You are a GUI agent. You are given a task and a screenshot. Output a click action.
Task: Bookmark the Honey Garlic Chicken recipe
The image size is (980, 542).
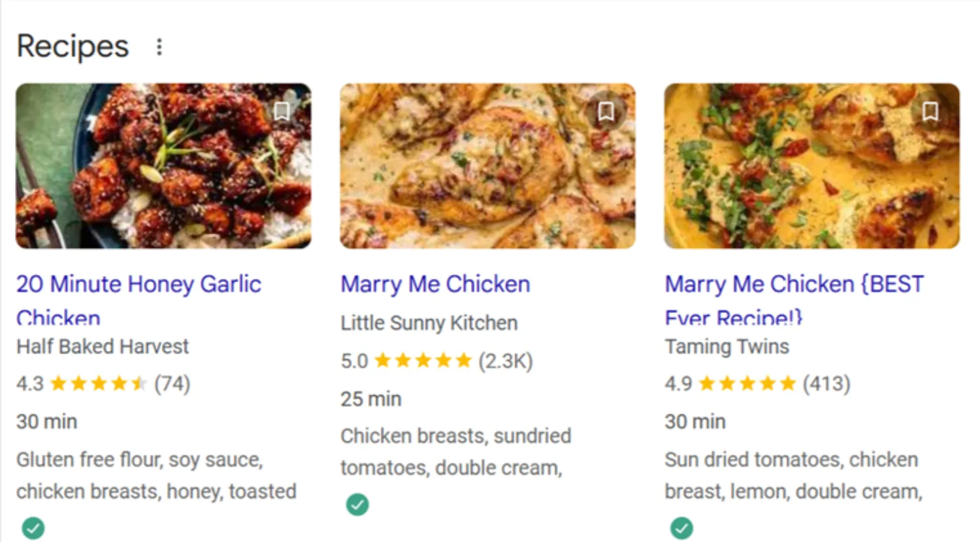(281, 111)
